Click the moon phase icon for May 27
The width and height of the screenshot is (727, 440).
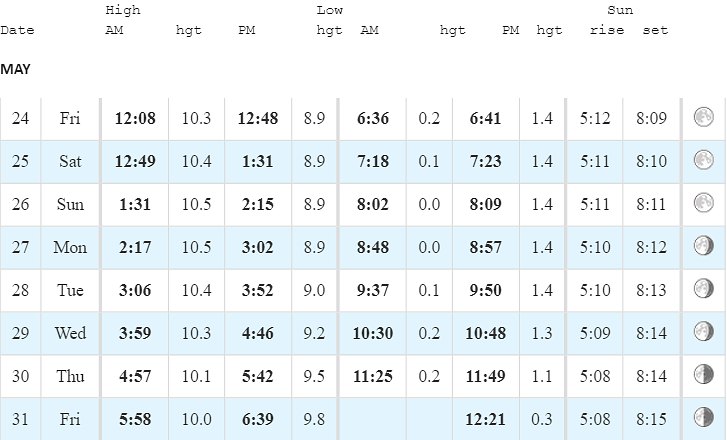pos(703,246)
